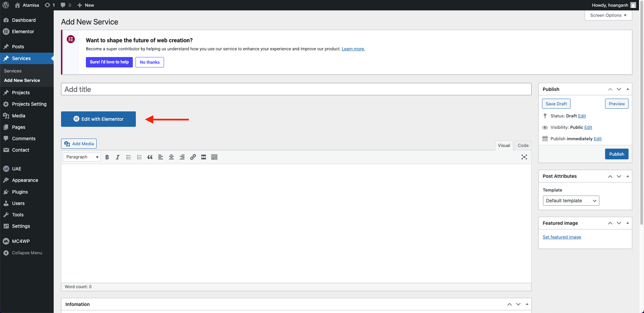Apply italic formatting in editor

[118, 157]
